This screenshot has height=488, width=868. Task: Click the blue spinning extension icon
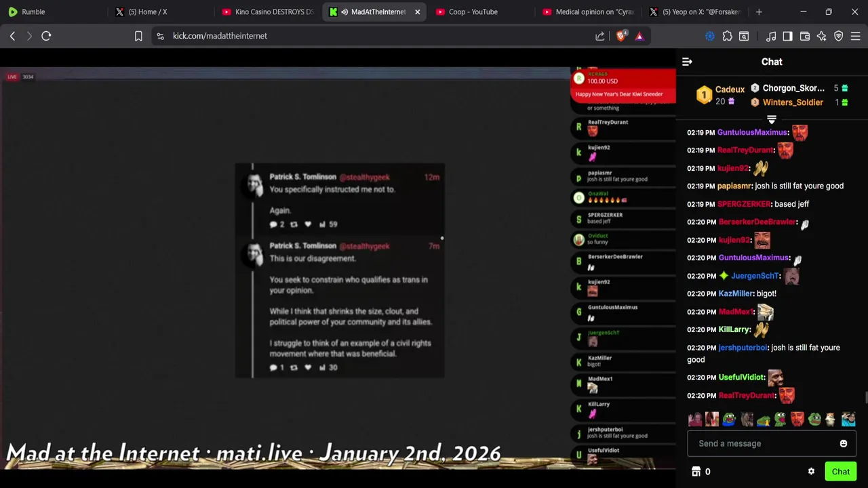(x=710, y=36)
